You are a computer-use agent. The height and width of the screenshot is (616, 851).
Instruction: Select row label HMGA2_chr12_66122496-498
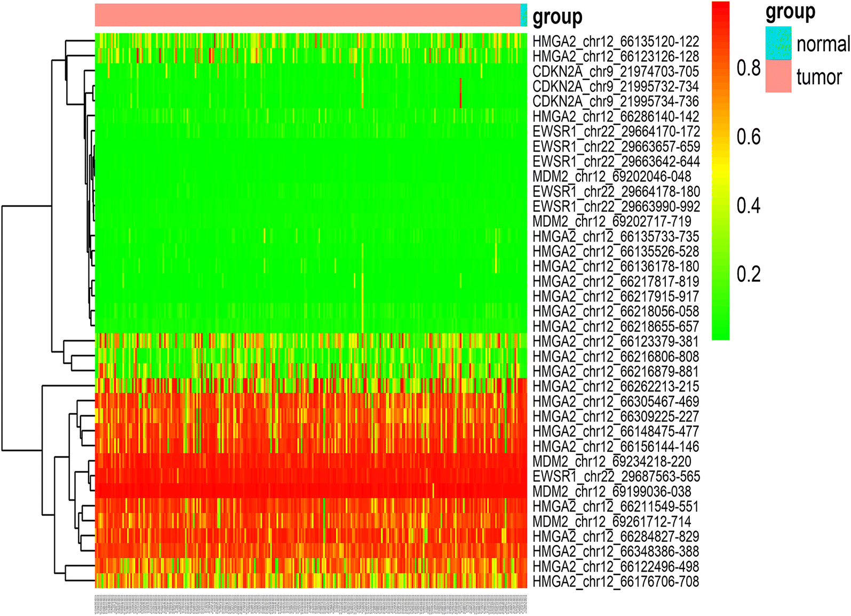(x=616, y=566)
